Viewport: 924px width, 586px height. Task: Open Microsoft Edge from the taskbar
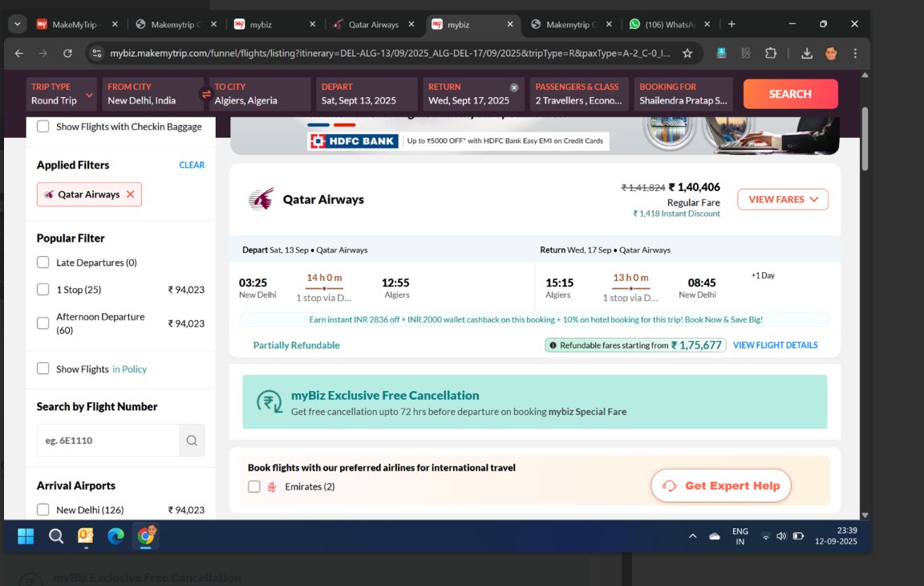(x=115, y=536)
